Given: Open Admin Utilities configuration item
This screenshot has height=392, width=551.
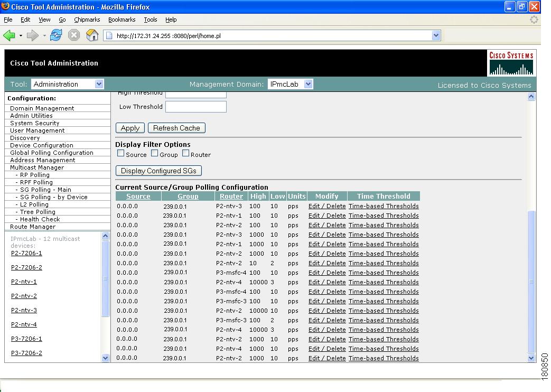Looking at the screenshot, I should click(x=31, y=116).
